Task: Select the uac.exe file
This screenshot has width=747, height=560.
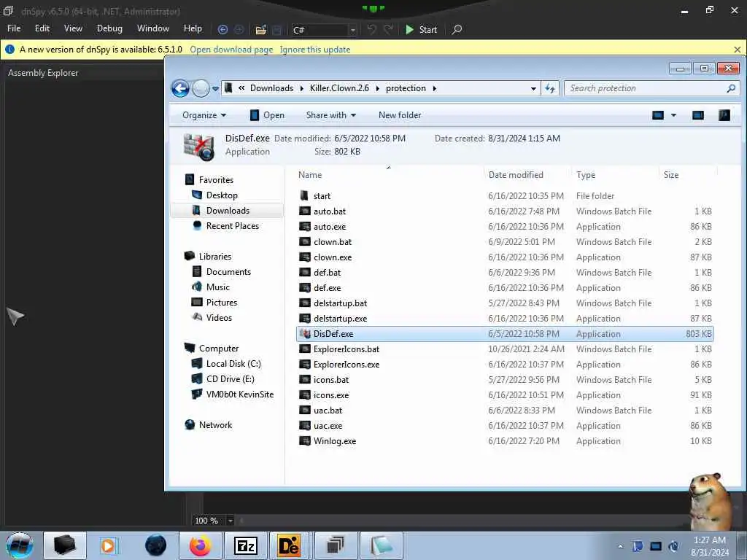Action: [x=505, y=426]
